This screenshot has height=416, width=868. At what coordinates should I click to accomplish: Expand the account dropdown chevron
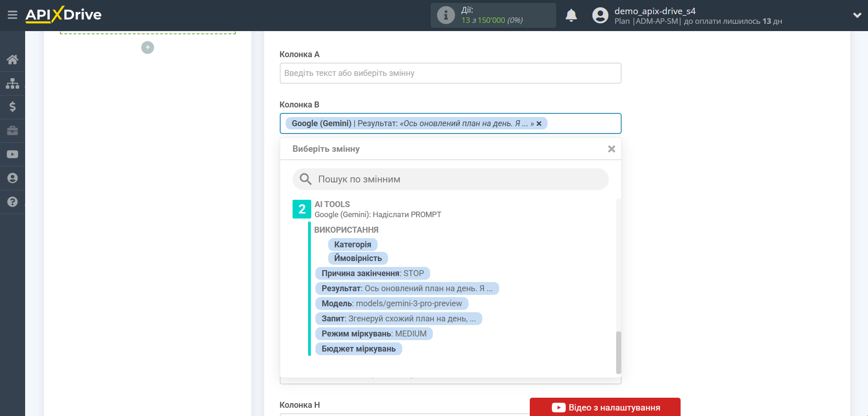pos(857,15)
